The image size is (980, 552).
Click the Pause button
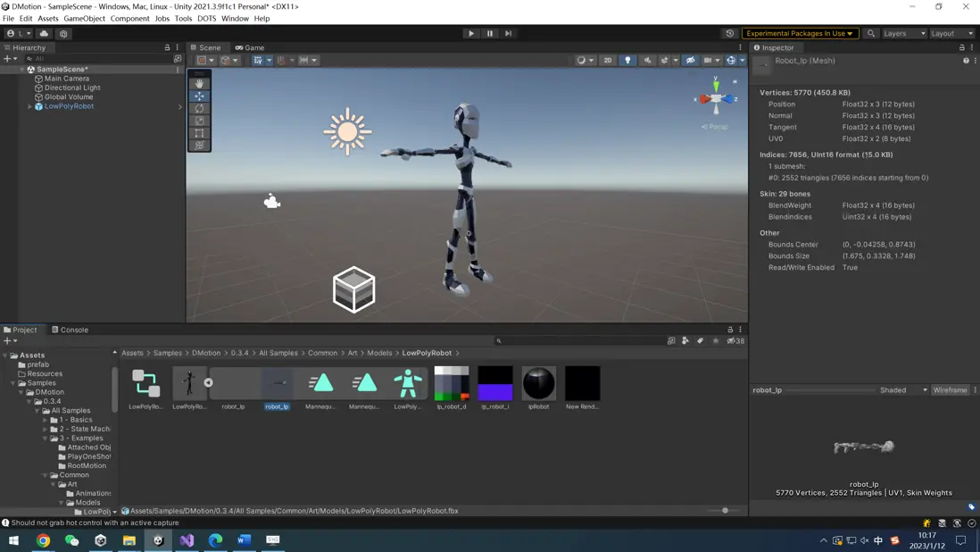click(x=490, y=33)
